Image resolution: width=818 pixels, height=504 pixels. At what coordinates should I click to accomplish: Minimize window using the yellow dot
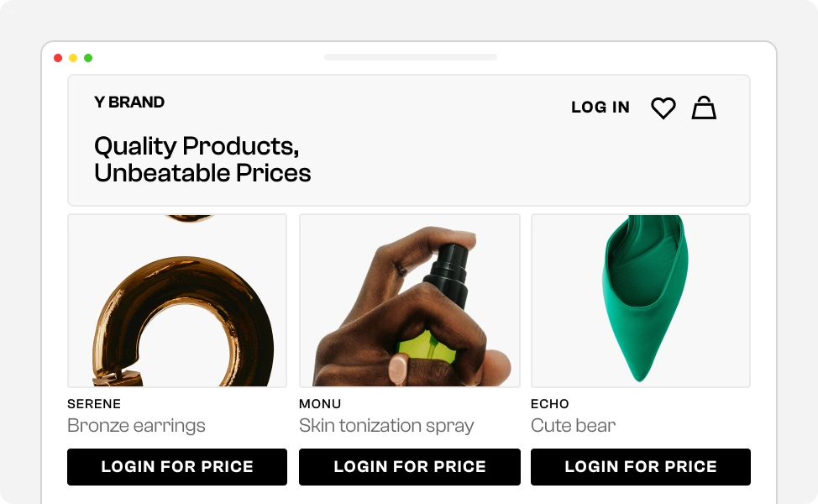pyautogui.click(x=73, y=58)
